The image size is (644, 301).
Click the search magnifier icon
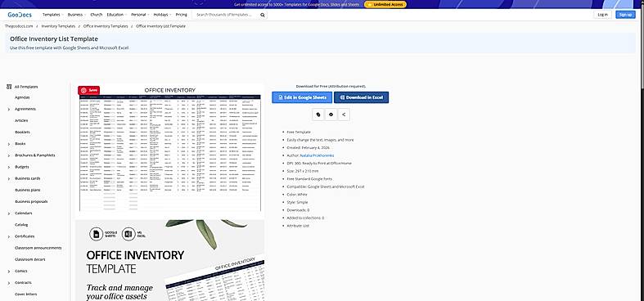tap(263, 15)
